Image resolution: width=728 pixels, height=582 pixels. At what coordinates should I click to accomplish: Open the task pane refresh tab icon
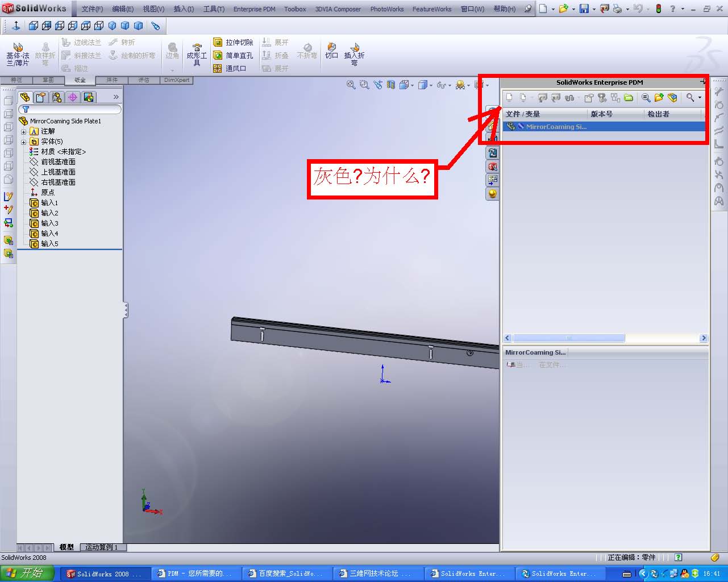tap(492, 153)
